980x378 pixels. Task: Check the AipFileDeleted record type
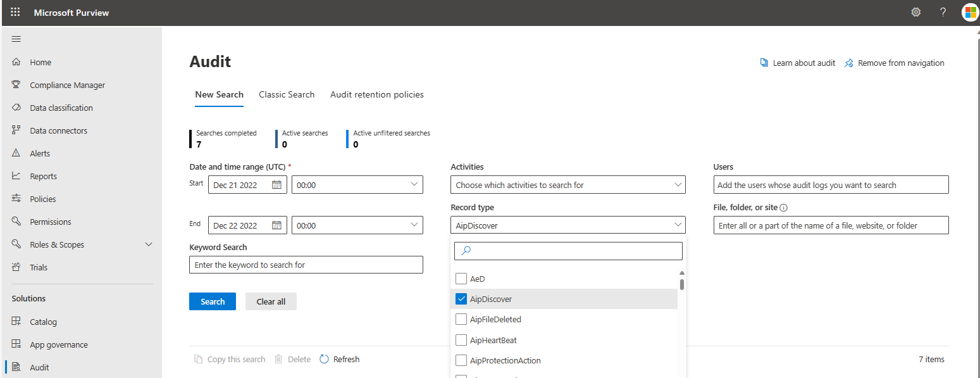pos(461,319)
